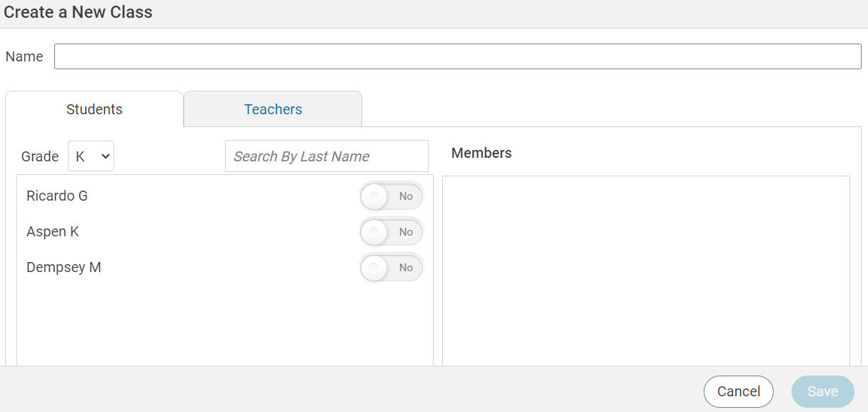
Task: Turn on Dempsey M's toggle
Action: 391,268
